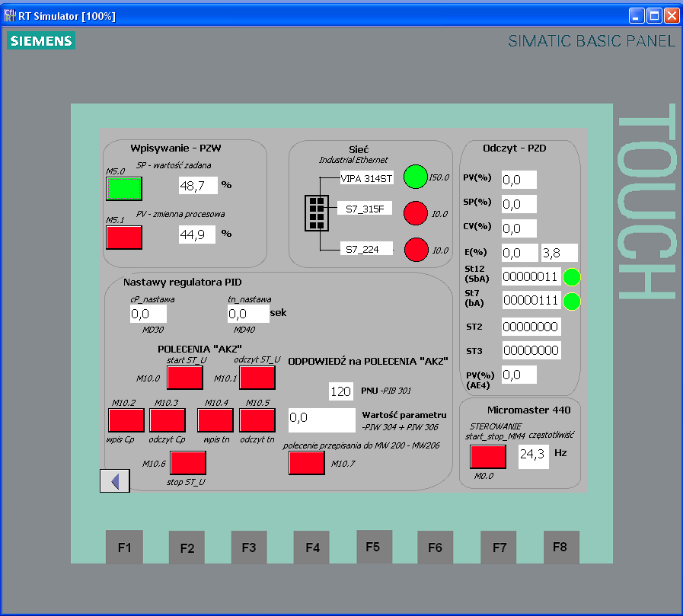This screenshot has height=616, width=683.
Task: Click the red S7_224 status lamp
Action: tap(416, 250)
